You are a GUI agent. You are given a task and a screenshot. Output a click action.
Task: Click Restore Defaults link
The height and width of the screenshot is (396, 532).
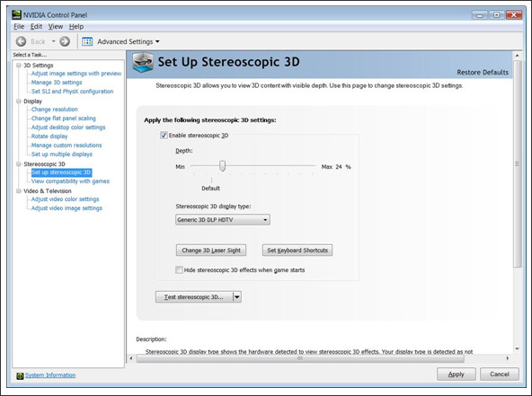pyautogui.click(x=483, y=72)
